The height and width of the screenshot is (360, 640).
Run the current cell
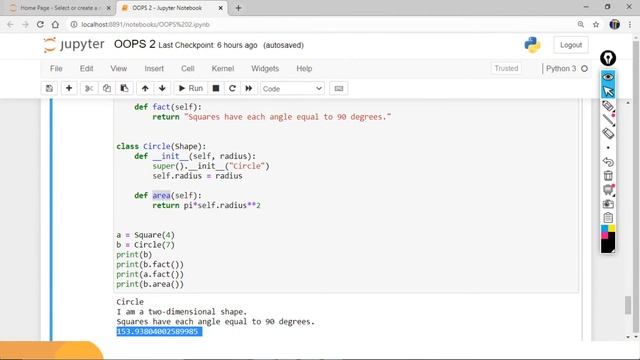pyautogui.click(x=191, y=89)
